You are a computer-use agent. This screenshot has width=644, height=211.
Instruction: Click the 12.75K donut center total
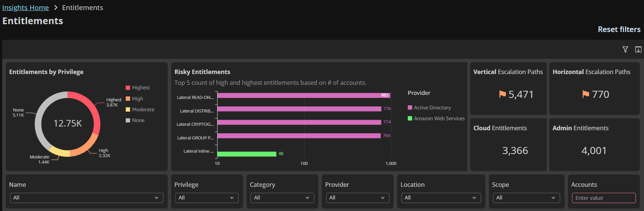[x=67, y=124]
